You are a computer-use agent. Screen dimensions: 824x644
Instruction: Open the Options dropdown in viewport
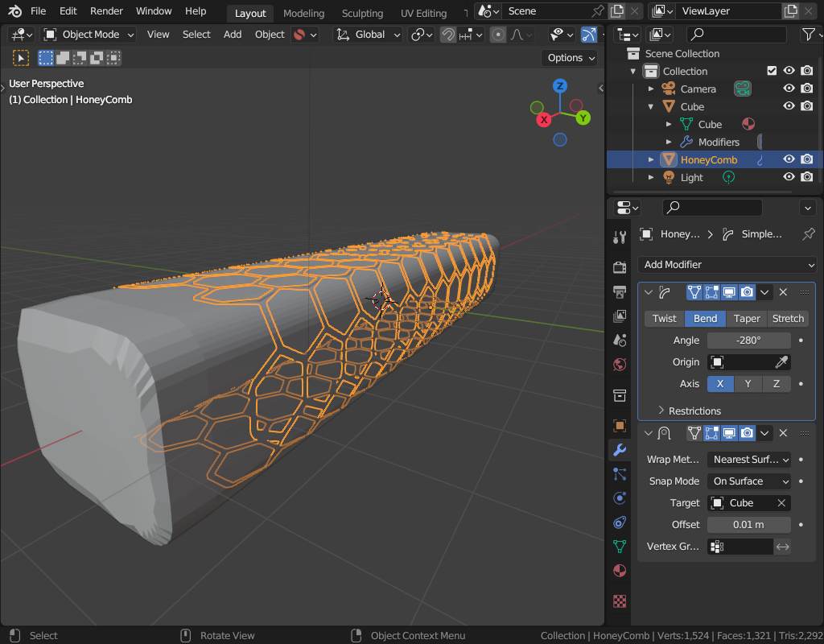pos(571,58)
